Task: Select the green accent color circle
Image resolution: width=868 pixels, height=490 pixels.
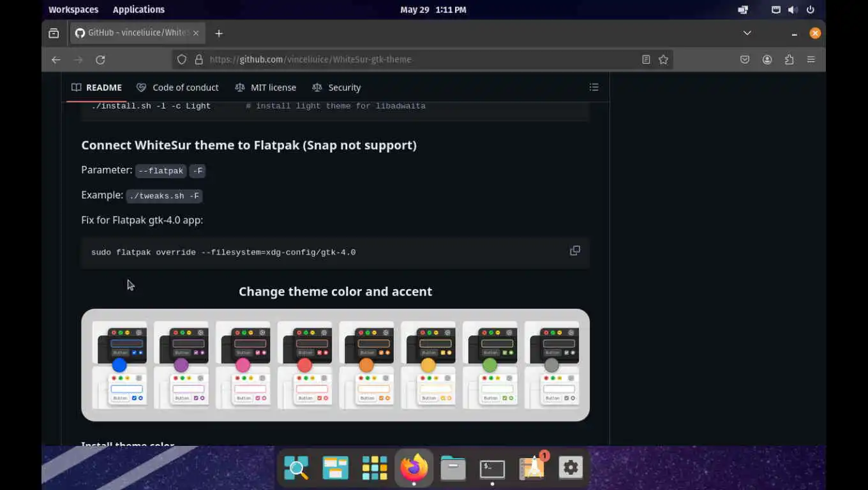Action: 490,365
